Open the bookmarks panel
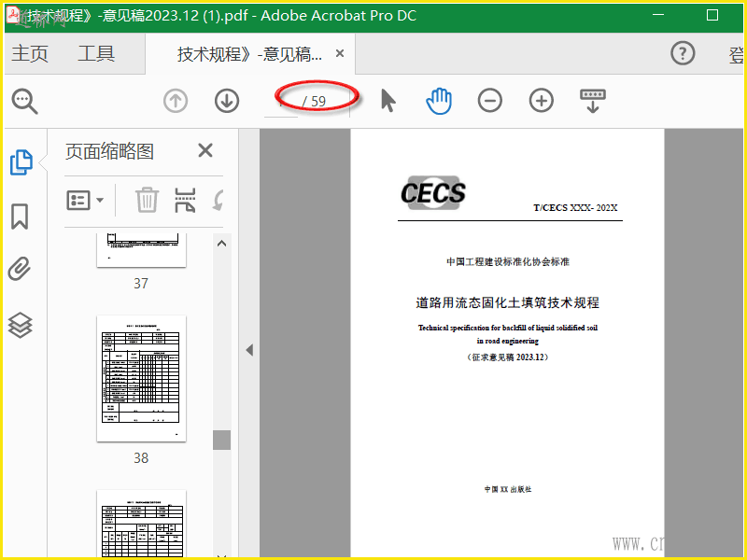Image resolution: width=747 pixels, height=560 pixels. 20,217
